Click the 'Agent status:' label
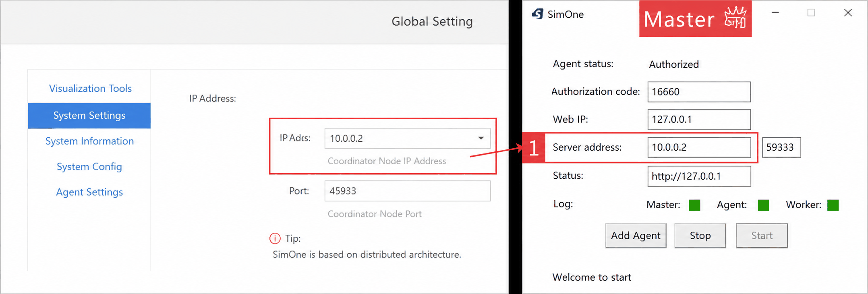868x294 pixels. tap(583, 64)
